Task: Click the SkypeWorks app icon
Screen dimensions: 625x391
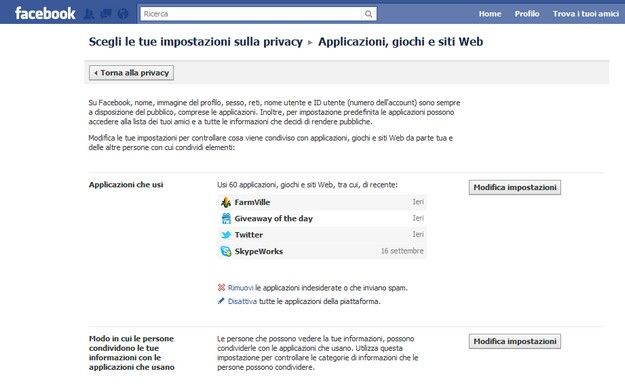Action: pos(226,251)
